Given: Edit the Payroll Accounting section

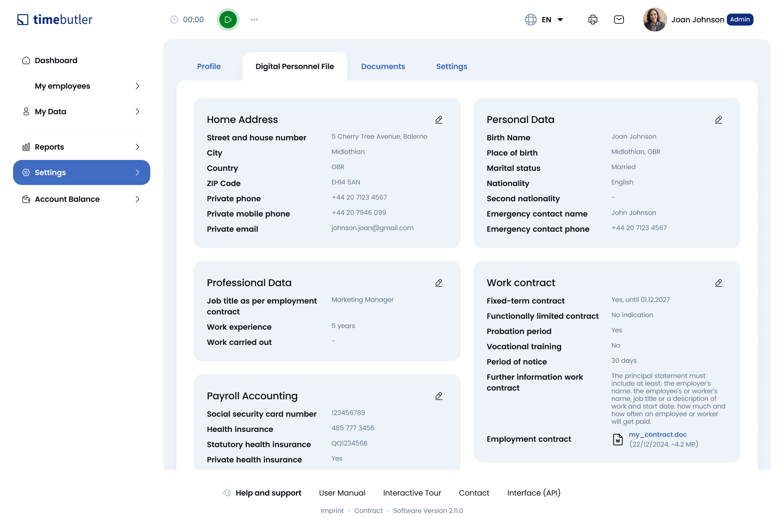Looking at the screenshot, I should click(x=439, y=396).
